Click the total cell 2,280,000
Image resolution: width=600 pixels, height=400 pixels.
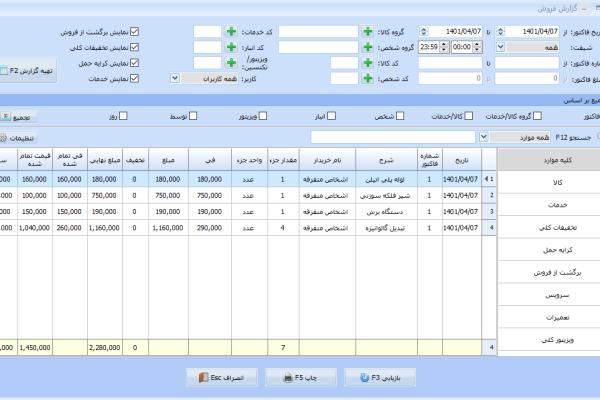point(105,348)
